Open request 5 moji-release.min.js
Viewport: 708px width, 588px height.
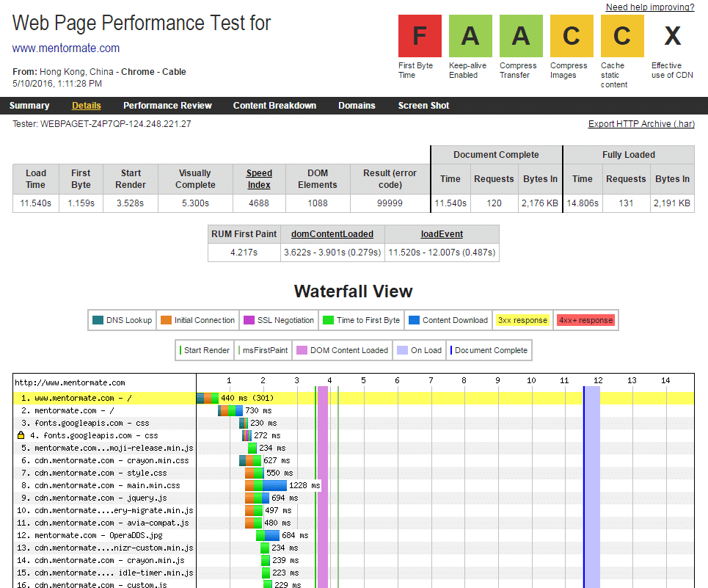click(107, 448)
